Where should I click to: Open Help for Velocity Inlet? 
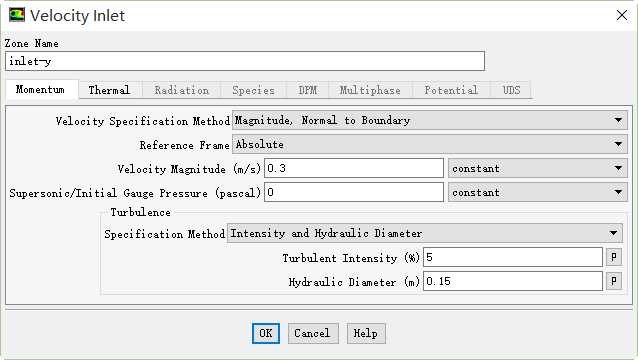pyautogui.click(x=365, y=333)
